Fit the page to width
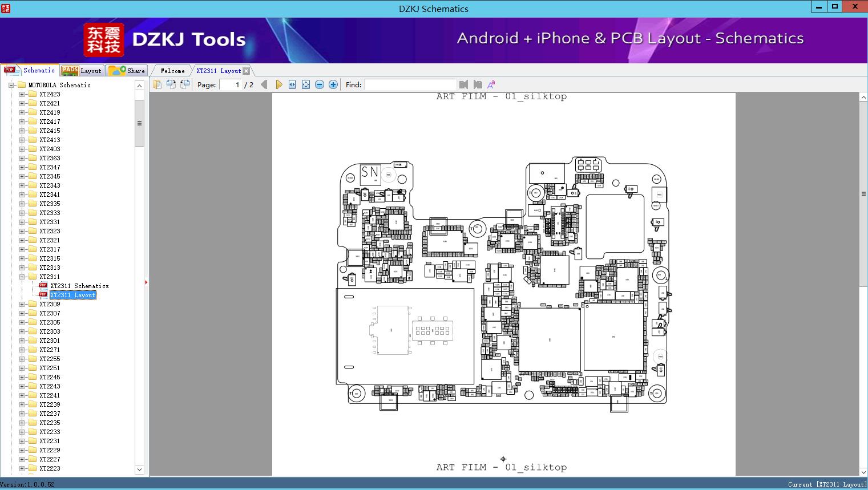The width and height of the screenshot is (868, 490). coord(292,84)
